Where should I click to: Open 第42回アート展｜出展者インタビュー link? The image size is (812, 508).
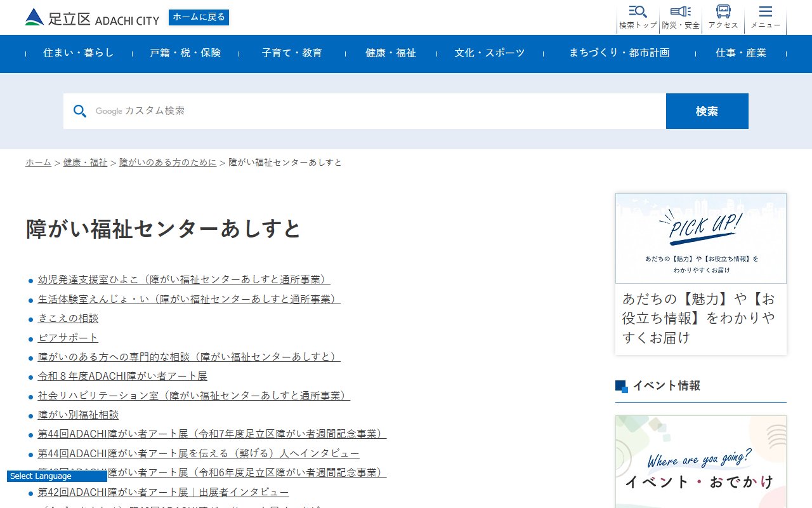pyautogui.click(x=163, y=492)
